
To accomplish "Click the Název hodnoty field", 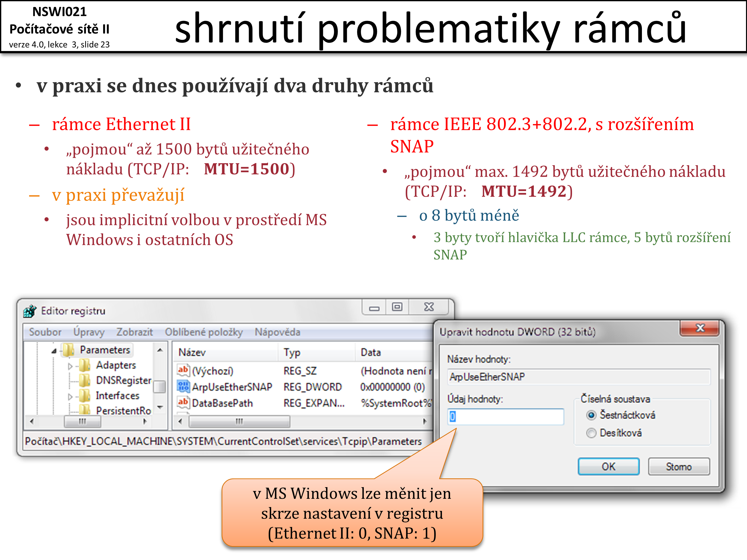I will click(x=579, y=377).
